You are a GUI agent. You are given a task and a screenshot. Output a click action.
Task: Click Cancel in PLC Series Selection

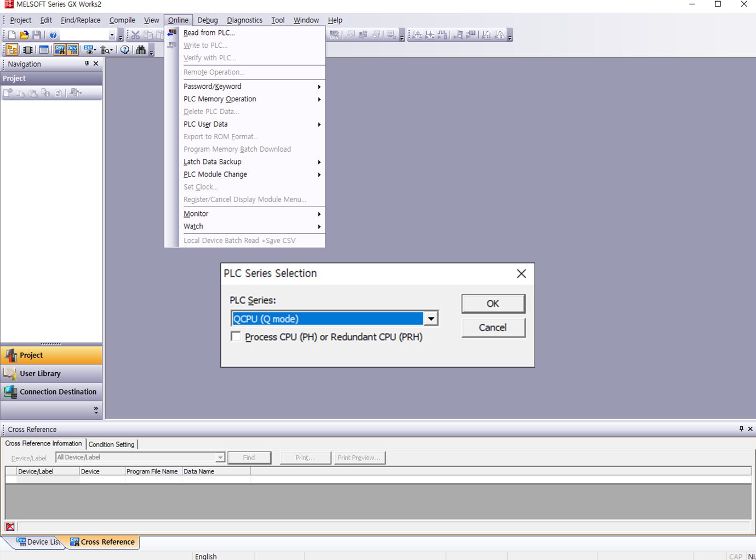pyautogui.click(x=493, y=328)
